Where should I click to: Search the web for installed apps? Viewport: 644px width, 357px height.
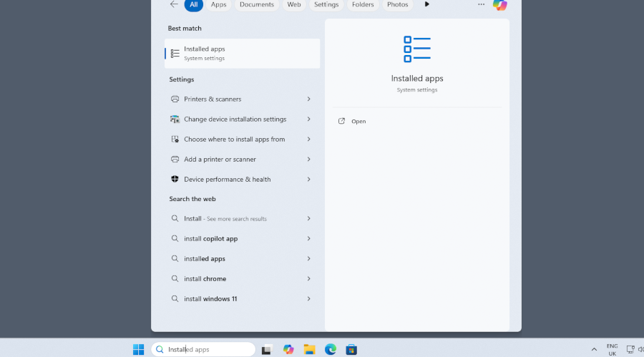point(243,259)
